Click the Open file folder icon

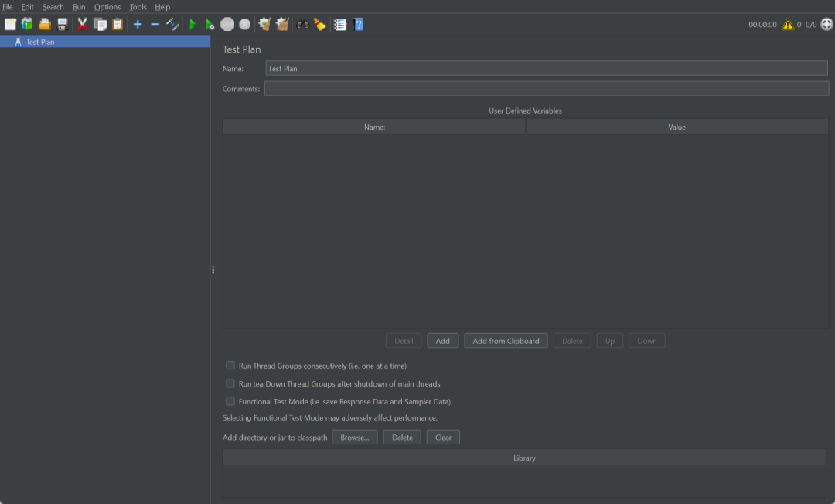(45, 25)
